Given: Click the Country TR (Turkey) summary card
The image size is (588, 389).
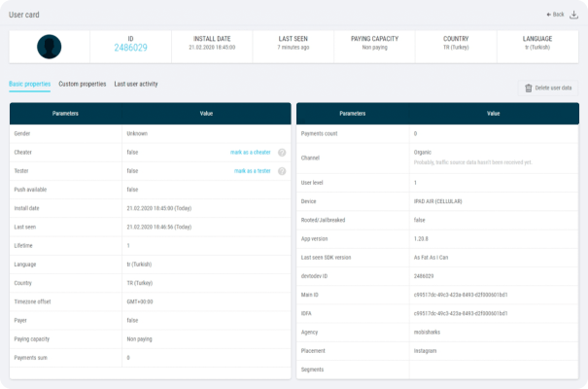Looking at the screenshot, I should coord(455,43).
